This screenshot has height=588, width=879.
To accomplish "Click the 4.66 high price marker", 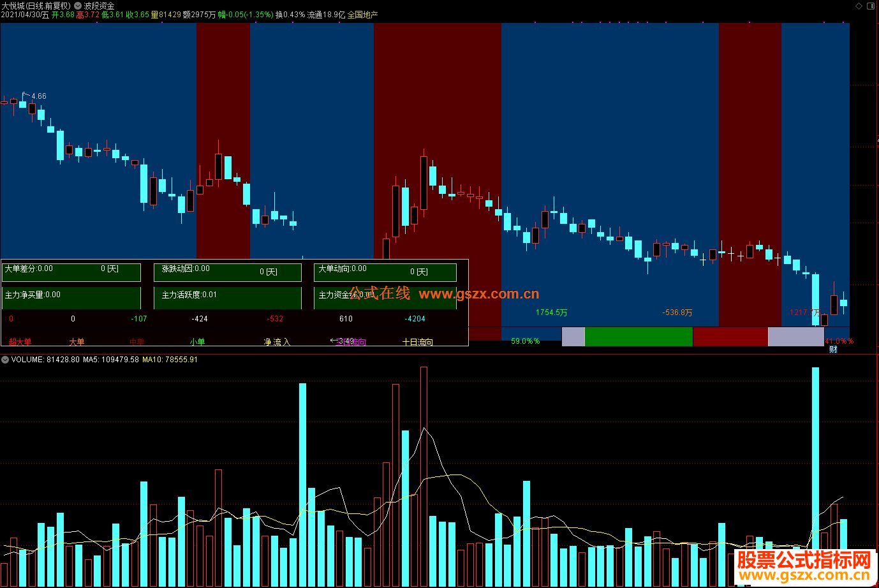I will click(x=38, y=96).
